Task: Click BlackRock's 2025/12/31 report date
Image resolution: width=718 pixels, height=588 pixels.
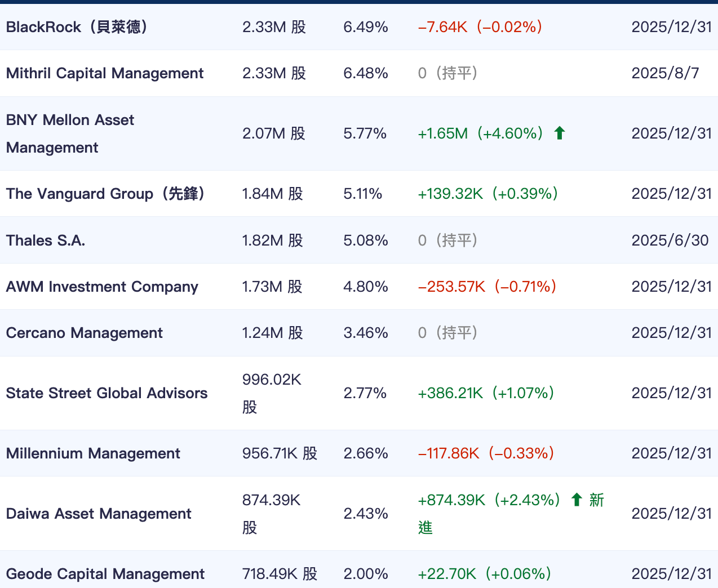Action: [672, 26]
